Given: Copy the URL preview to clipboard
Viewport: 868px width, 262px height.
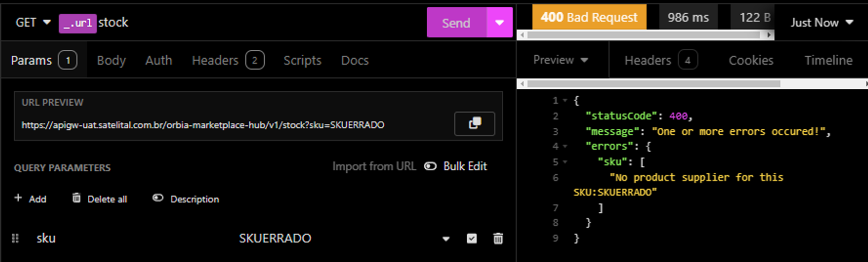Looking at the screenshot, I should coord(474,123).
